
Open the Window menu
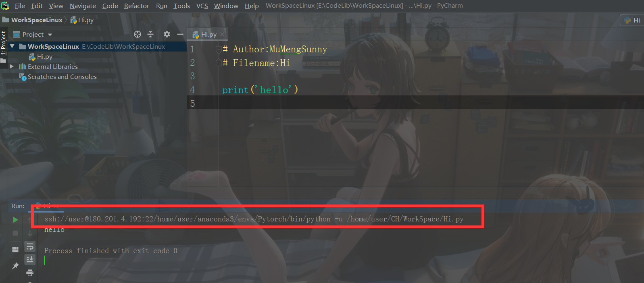coord(226,6)
